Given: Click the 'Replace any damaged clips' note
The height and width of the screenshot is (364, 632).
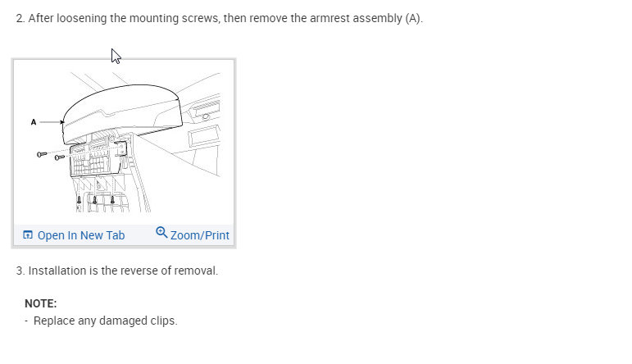Looking at the screenshot, I should [105, 321].
